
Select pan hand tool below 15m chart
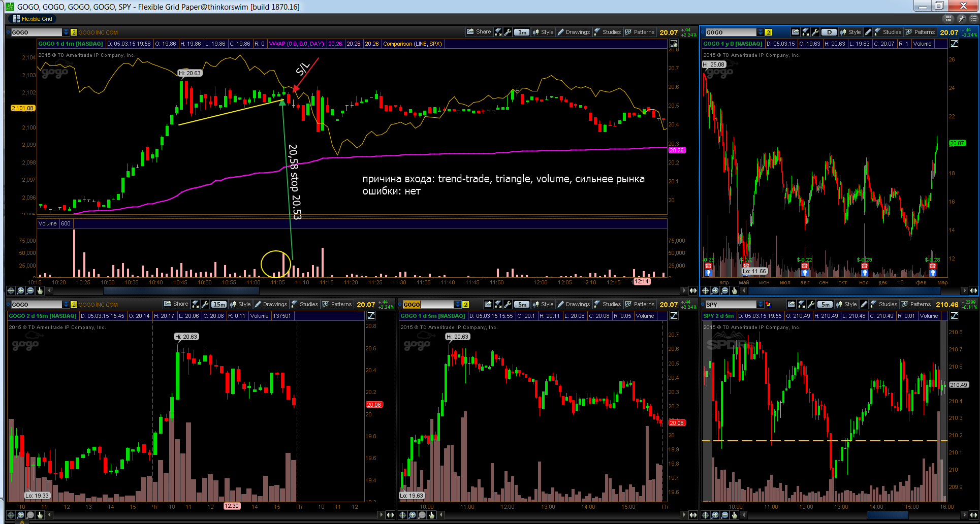pyautogui.click(x=40, y=515)
